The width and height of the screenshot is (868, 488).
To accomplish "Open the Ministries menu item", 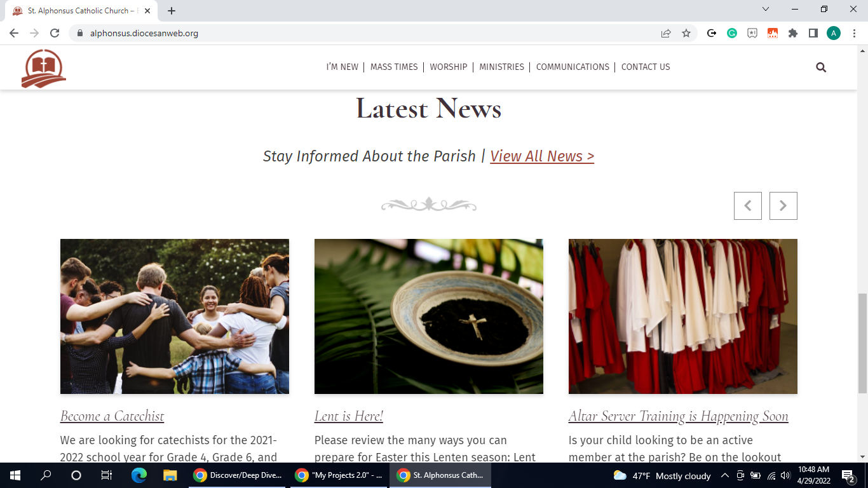I will click(501, 67).
